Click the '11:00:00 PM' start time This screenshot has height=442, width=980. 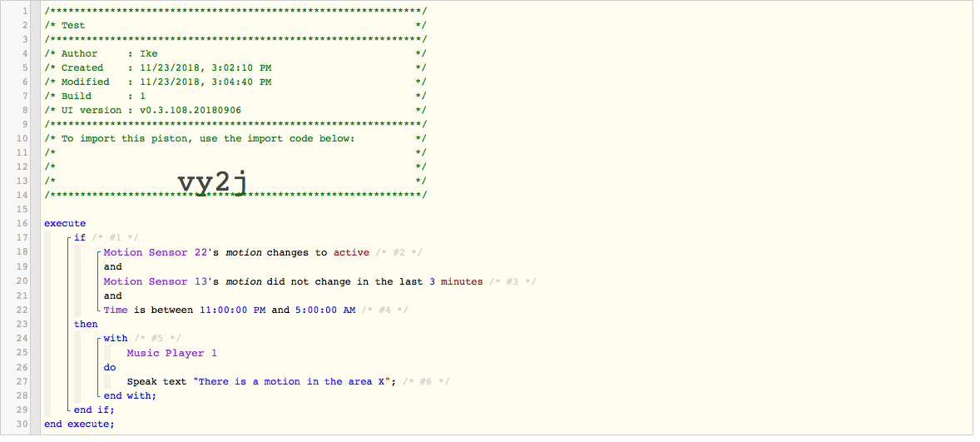233,310
